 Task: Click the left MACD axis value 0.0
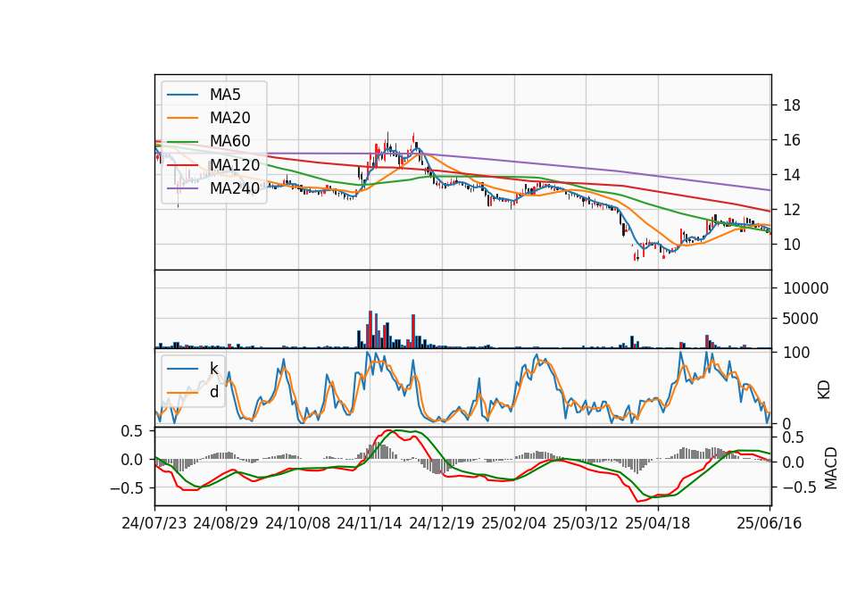point(132,459)
